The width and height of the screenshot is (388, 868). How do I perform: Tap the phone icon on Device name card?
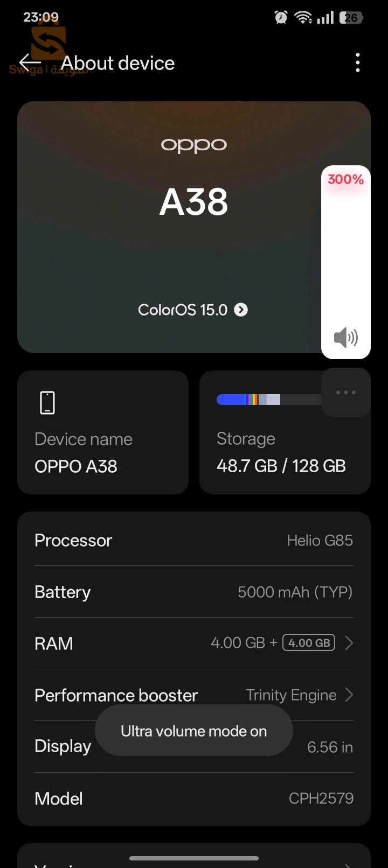47,402
